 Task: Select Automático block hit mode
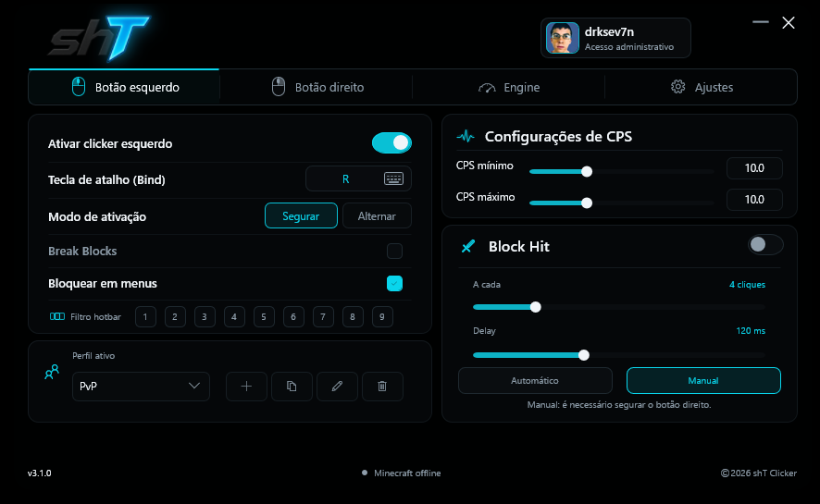(x=535, y=381)
